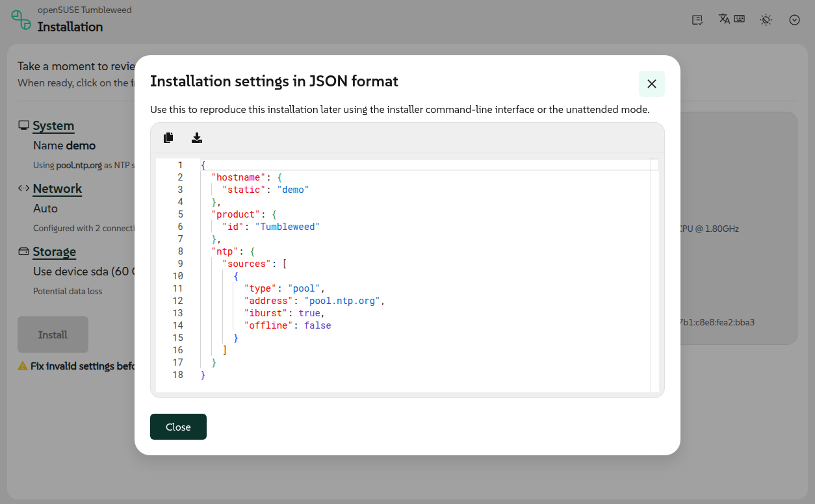Click the "demo" value in JSON
This screenshot has width=815, height=504.
293,190
